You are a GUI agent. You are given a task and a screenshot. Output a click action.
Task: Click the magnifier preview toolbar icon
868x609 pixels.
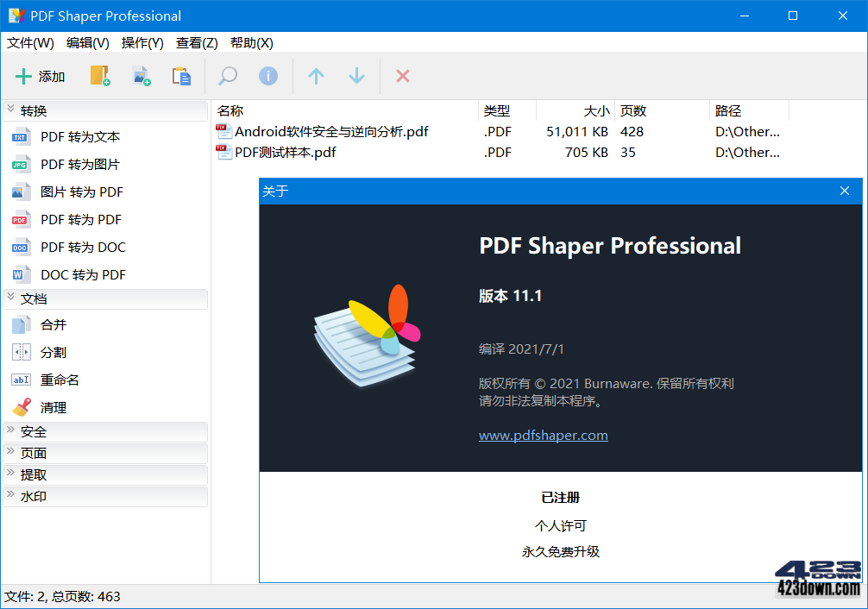coord(228,76)
